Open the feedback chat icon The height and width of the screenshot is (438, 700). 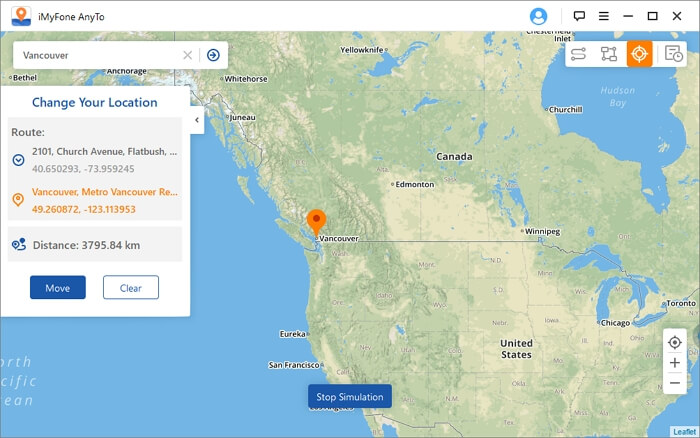point(579,17)
